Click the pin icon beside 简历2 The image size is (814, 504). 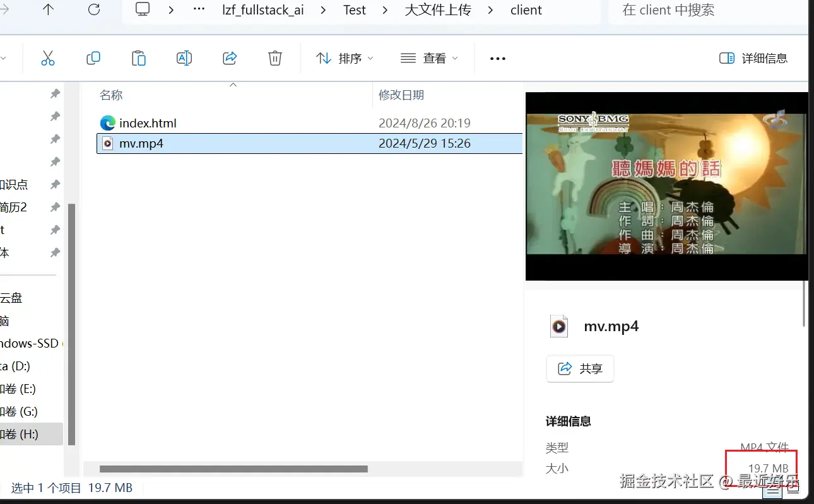pos(55,207)
